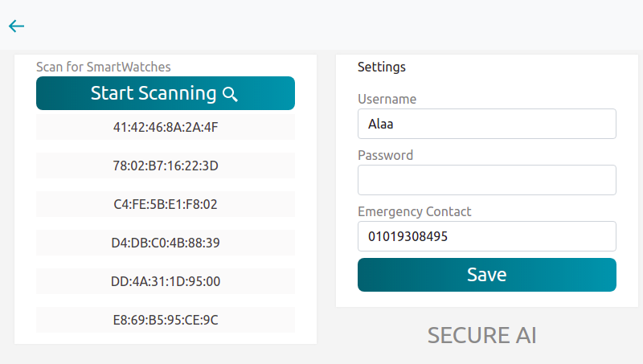
Task: Select the D4:DB:C0:4B:88:39 entry
Action: pos(166,243)
